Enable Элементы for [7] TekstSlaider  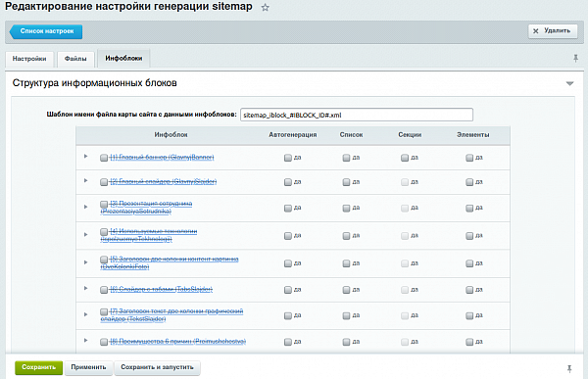point(469,315)
